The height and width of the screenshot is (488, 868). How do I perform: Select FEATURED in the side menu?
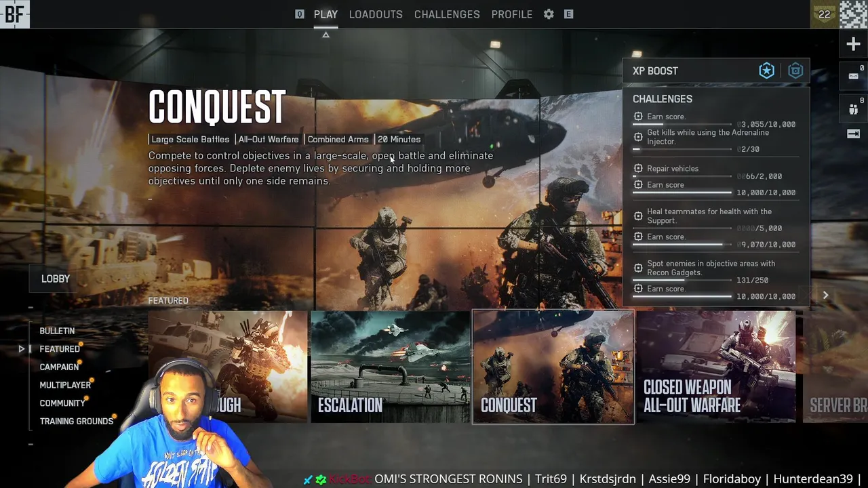click(60, 349)
